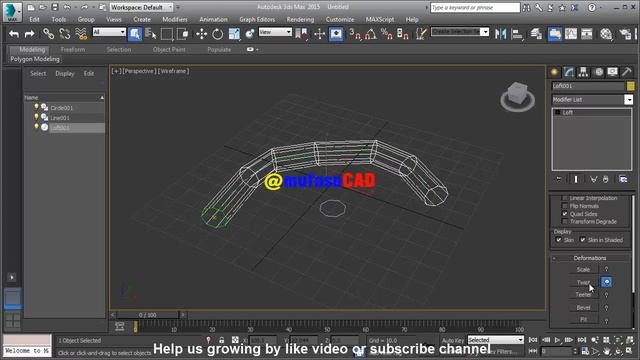640x360 pixels.
Task: Sort scene explorer by Name column
Action: coord(64,98)
